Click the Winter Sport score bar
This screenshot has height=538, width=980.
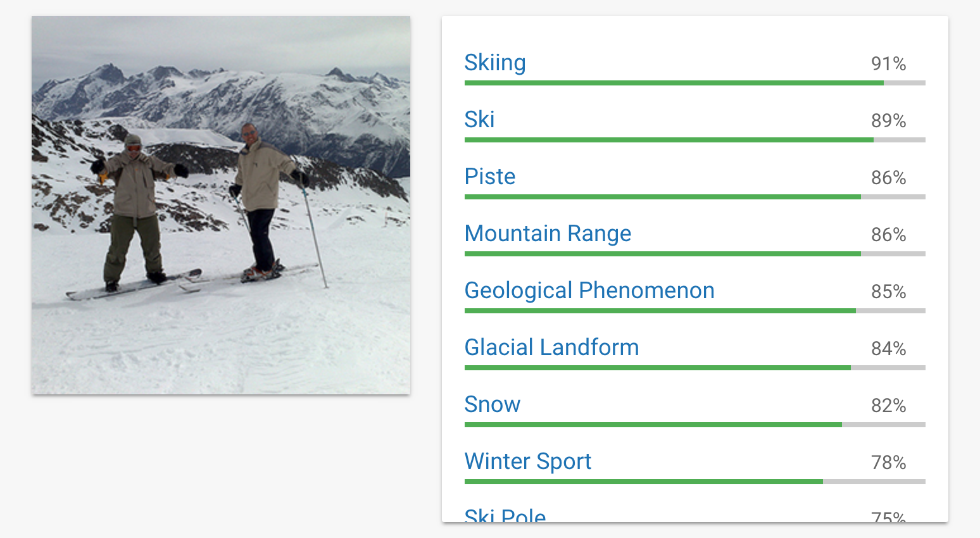(x=694, y=482)
